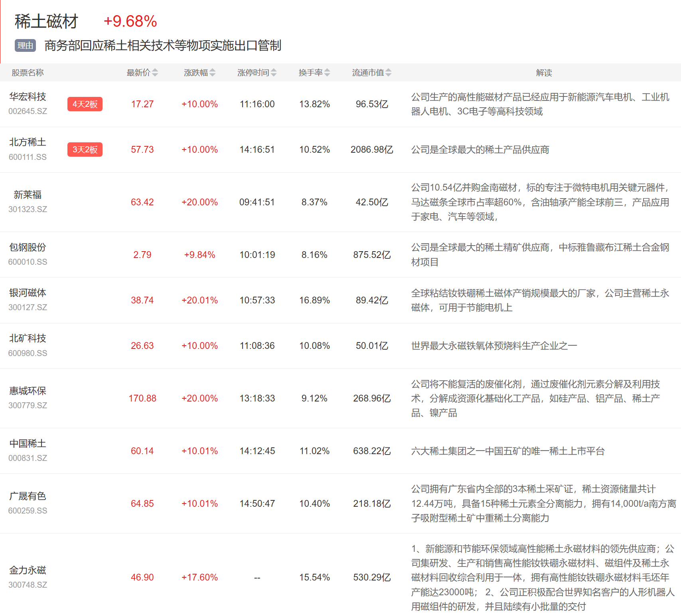Screen dimensions: 681x616
Task: Sort by 涨跌幅 column arrows
Action: pyautogui.click(x=213, y=73)
